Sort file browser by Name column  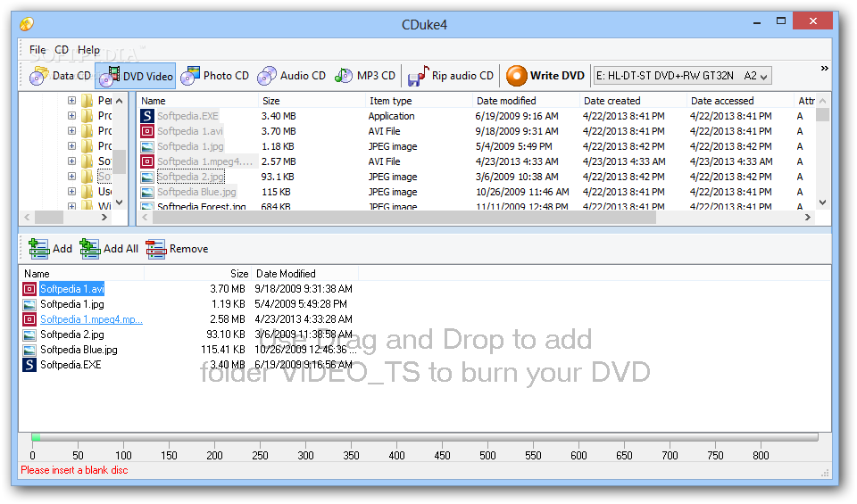[x=197, y=101]
